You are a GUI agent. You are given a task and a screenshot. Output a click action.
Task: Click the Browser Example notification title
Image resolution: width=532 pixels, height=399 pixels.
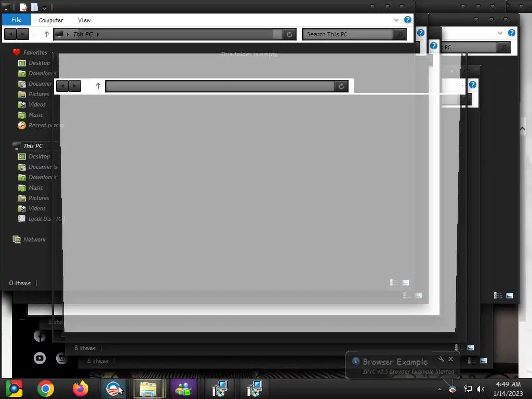point(395,362)
